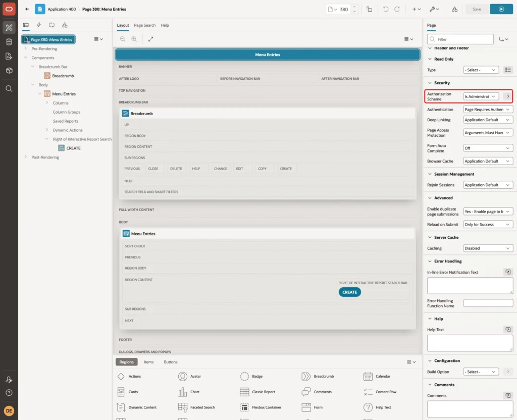This screenshot has width=517, height=420.
Task: Expand the Pre-Rendering tree node
Action: click(25, 48)
